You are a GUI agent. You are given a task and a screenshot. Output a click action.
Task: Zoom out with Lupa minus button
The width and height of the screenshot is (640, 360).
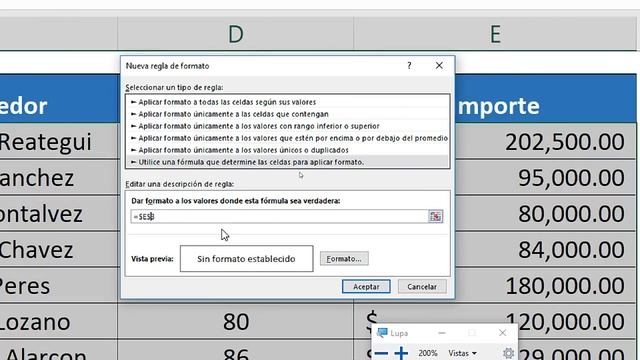click(381, 353)
